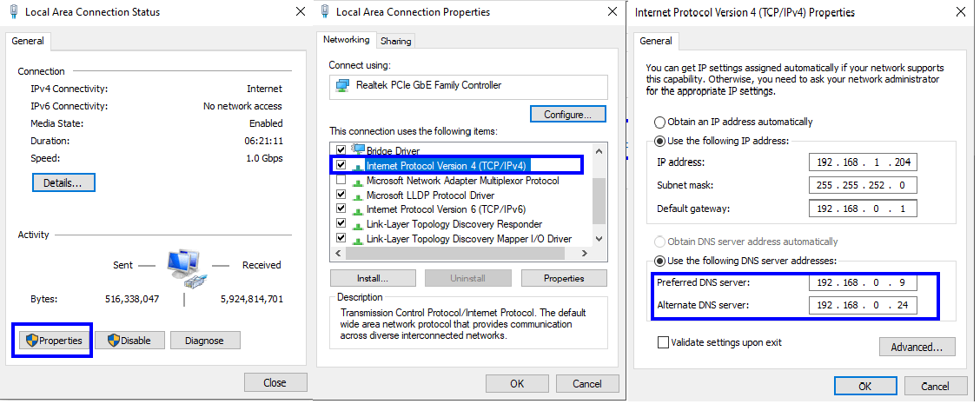Click the shield icon on Disable button
Image resolution: width=980 pixels, height=404 pixels.
coord(113,341)
